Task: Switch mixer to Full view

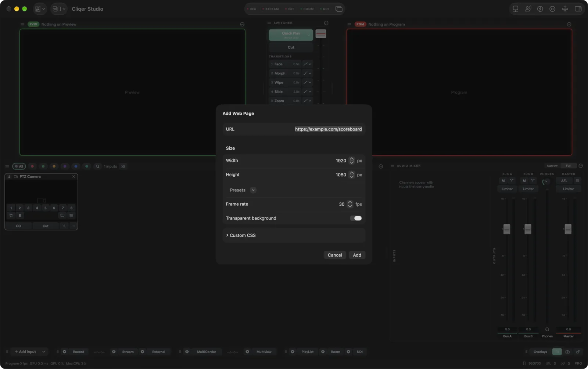Action: point(569,166)
